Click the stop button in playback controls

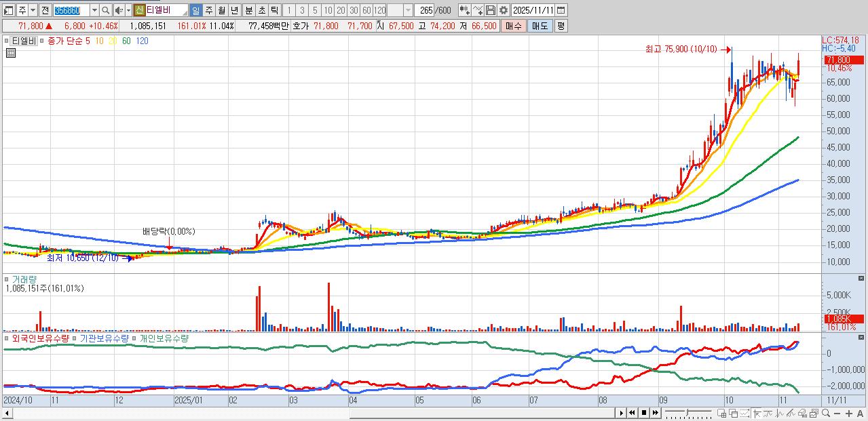pos(644,413)
